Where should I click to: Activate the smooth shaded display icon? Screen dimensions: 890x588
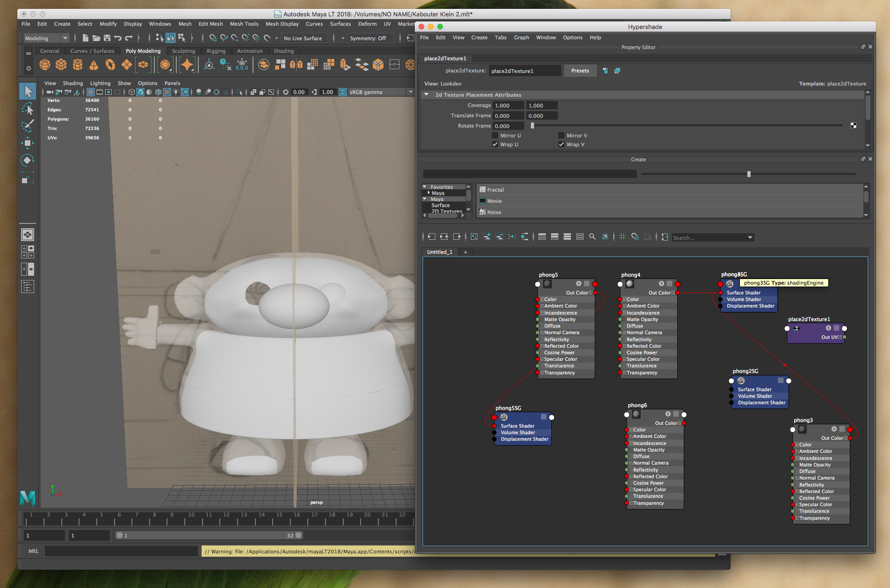pyautogui.click(x=140, y=92)
